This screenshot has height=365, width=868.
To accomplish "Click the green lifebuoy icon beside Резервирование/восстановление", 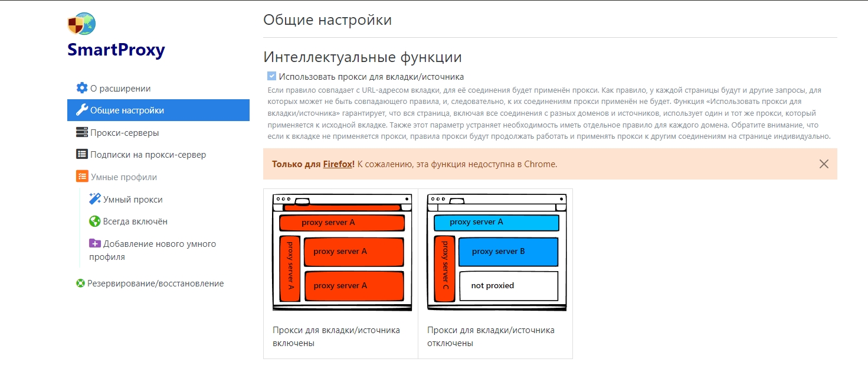I will (81, 283).
